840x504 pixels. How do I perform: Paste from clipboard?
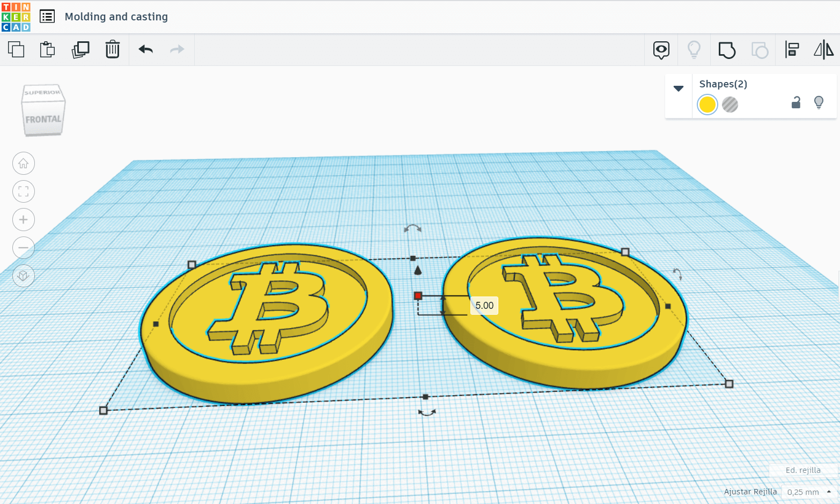48,49
